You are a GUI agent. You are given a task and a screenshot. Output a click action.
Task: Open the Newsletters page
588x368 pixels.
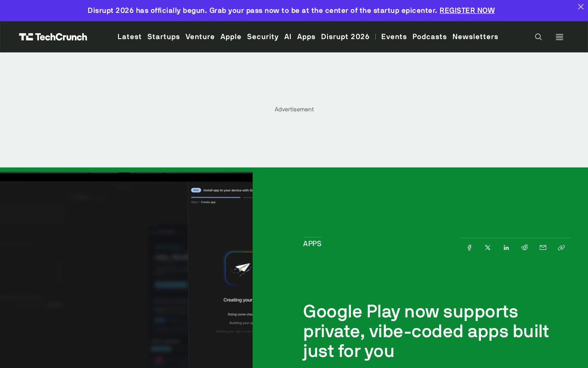click(x=475, y=37)
